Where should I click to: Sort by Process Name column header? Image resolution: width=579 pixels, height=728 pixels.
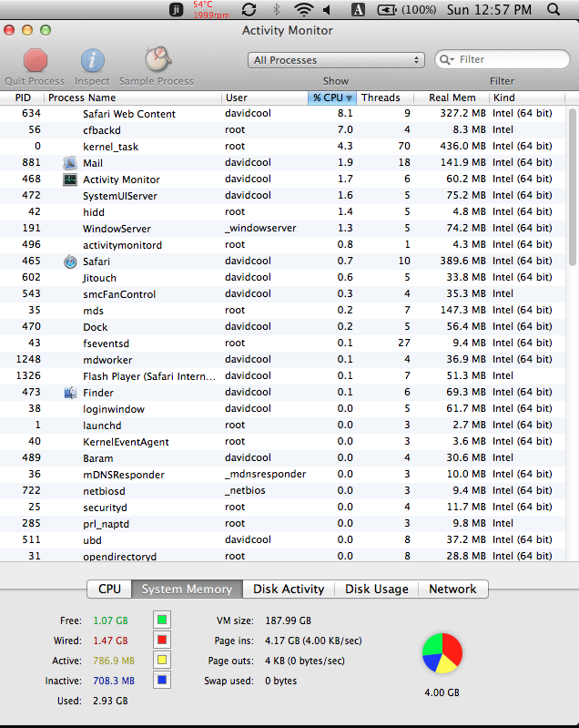[x=133, y=97]
